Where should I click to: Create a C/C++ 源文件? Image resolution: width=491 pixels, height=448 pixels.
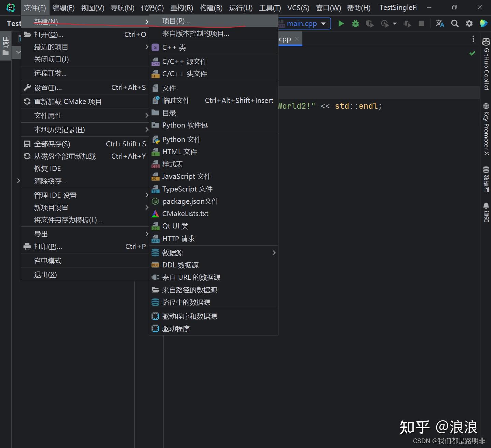click(214, 62)
